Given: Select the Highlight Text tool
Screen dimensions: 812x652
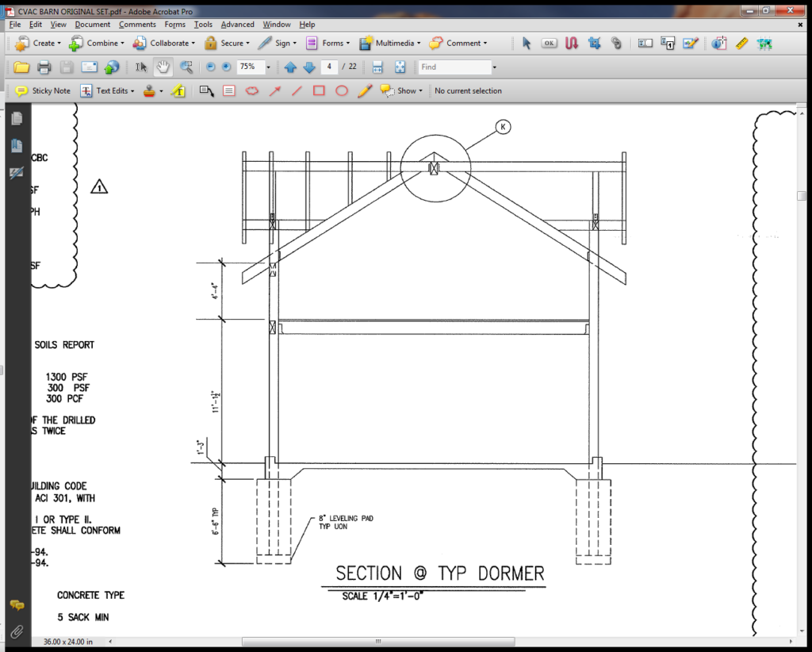Looking at the screenshot, I should tap(178, 91).
